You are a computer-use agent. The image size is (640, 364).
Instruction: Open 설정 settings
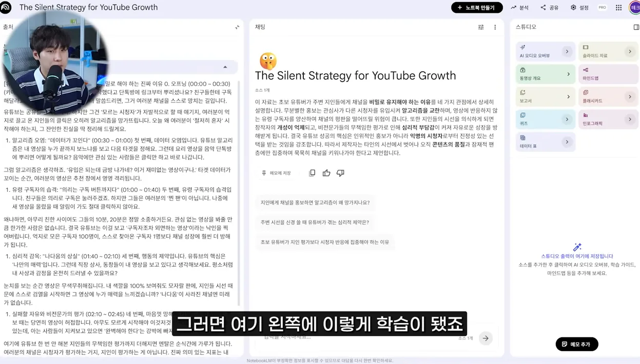pos(579,8)
